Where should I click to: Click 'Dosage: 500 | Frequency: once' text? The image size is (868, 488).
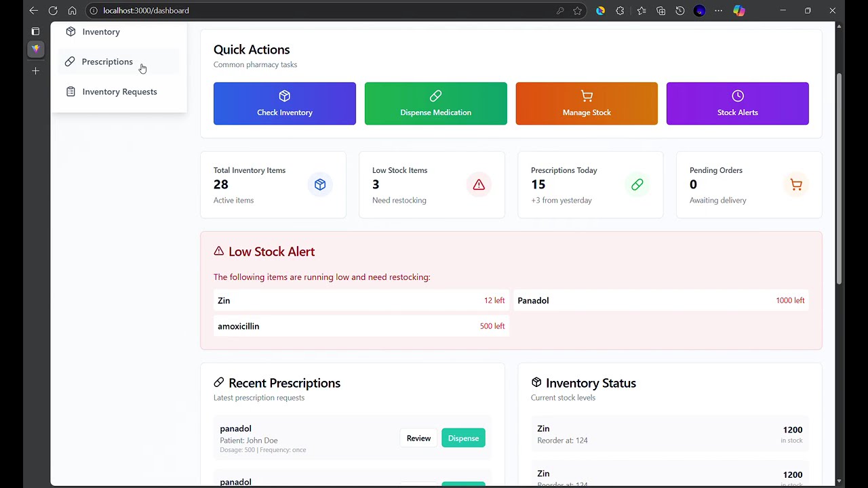tap(263, 450)
